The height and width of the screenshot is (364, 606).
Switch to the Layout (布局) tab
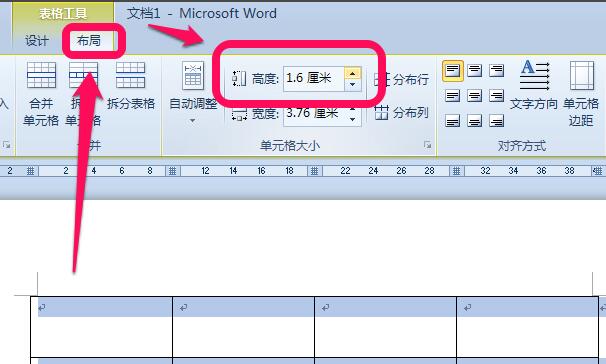coord(89,41)
